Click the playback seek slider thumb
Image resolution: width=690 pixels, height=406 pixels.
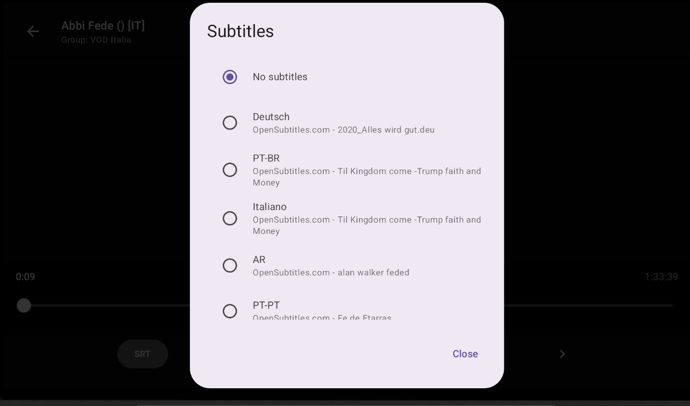click(24, 305)
